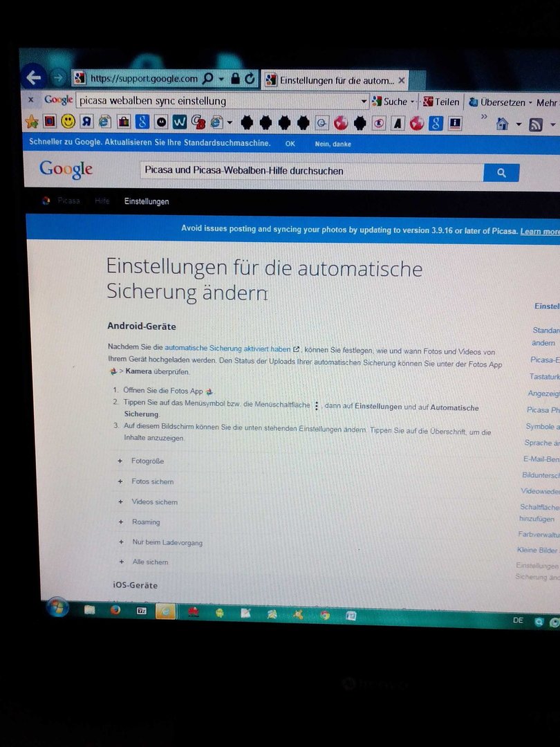Click the Picasa breadcrumb label
The width and height of the screenshot is (560, 747).
[68, 201]
